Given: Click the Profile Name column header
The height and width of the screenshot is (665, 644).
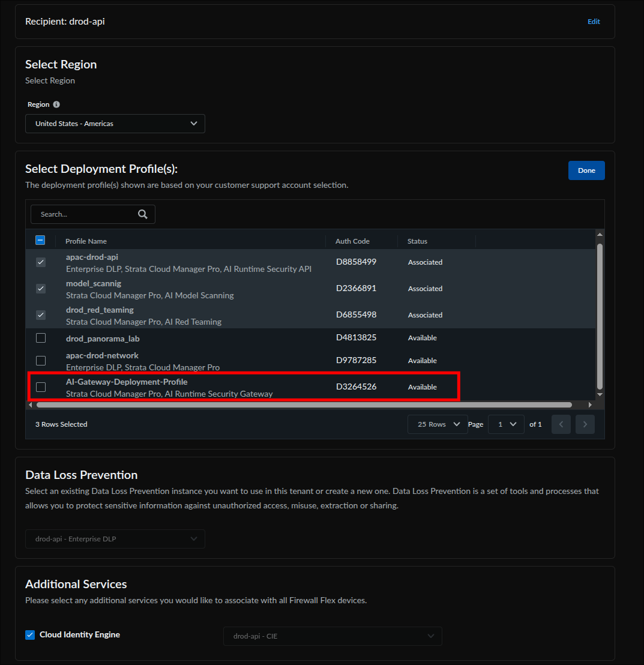Looking at the screenshot, I should pyautogui.click(x=86, y=241).
